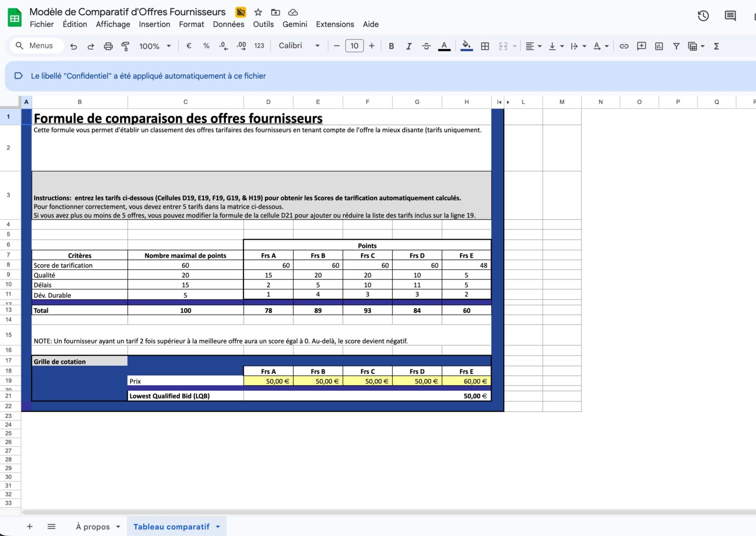Screen dimensions: 756x536
Task: Open the Affichage menu
Action: (x=113, y=24)
